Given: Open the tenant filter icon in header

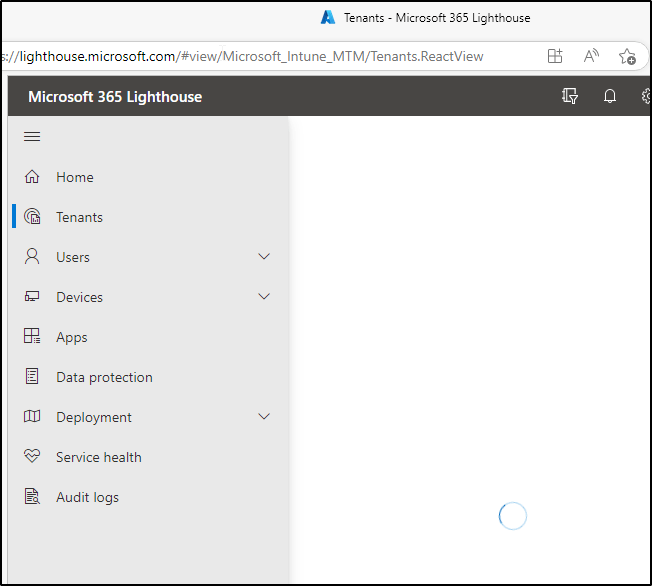Looking at the screenshot, I should (x=570, y=96).
